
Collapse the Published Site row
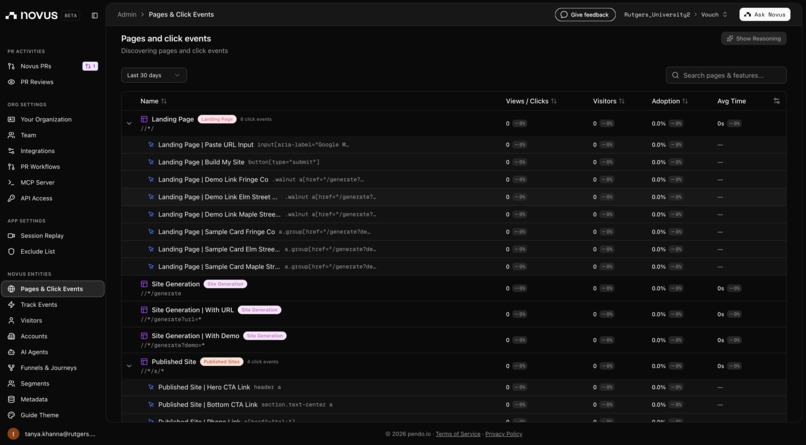(129, 366)
